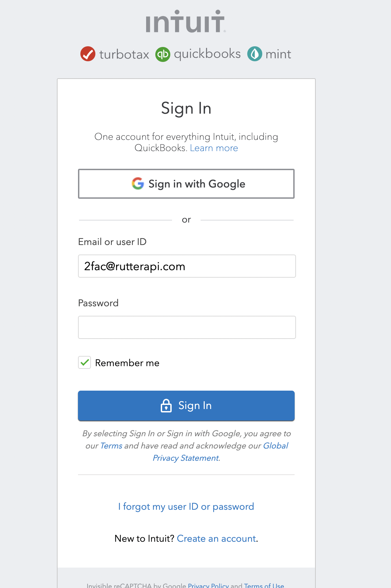Click the green checkmark next to Remember me
Image resolution: width=391 pixels, height=588 pixels.
point(84,363)
